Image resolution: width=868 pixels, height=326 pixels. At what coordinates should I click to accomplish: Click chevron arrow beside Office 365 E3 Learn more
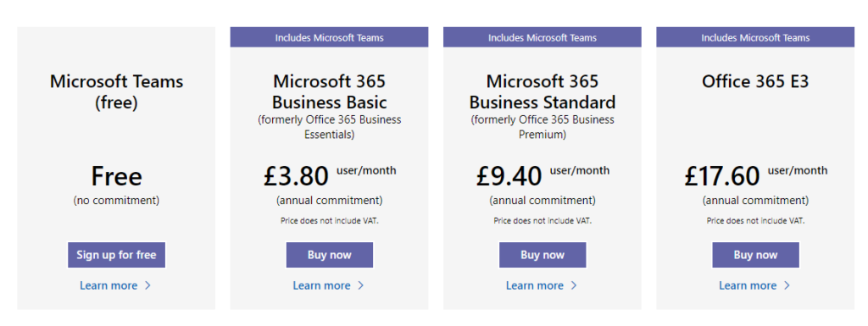click(787, 285)
